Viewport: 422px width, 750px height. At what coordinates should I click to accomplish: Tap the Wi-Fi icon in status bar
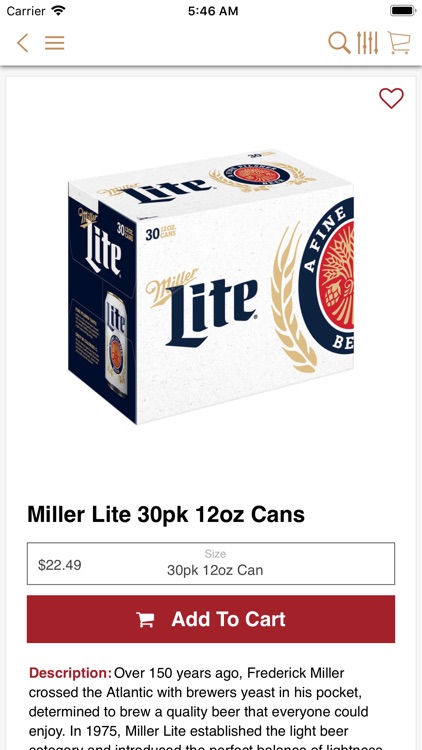58,10
